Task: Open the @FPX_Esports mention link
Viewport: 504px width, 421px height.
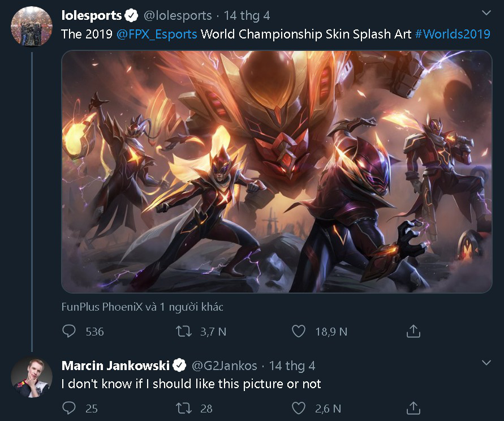Action: 157,34
